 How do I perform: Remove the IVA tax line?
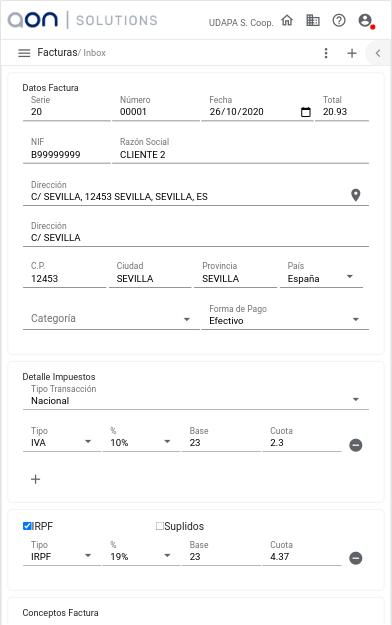pos(355,445)
